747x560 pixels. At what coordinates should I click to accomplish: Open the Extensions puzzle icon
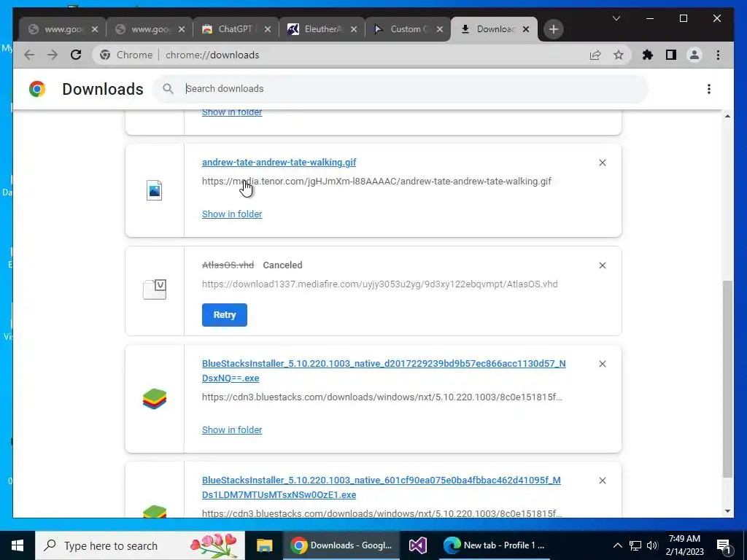pyautogui.click(x=648, y=55)
